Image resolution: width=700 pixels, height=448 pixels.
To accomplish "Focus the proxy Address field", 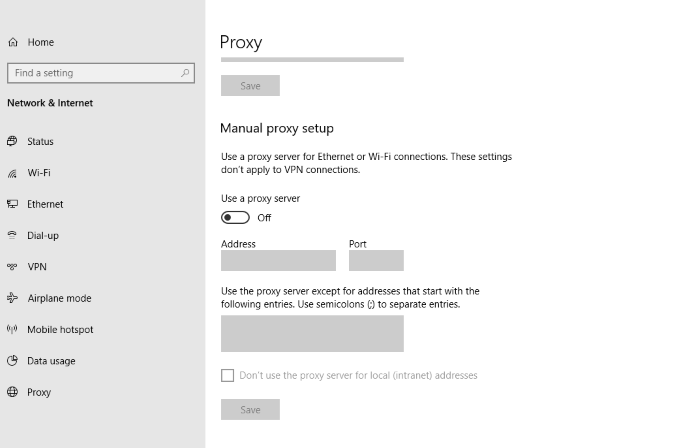I will [278, 261].
